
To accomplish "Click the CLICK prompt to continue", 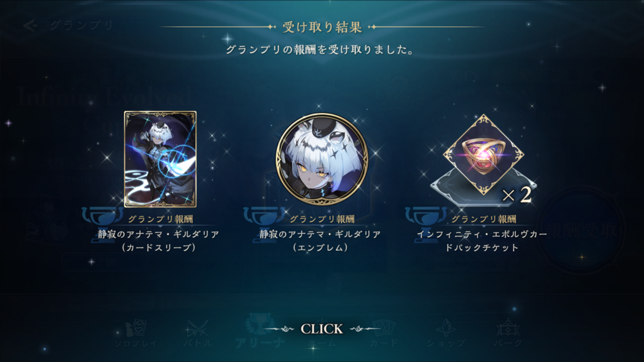I will point(322,329).
